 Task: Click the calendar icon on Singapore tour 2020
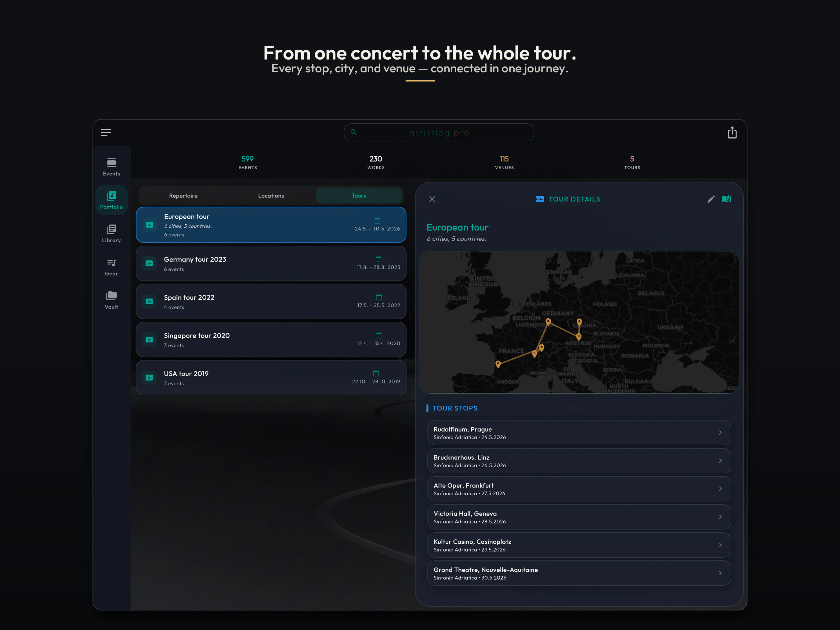point(378,335)
